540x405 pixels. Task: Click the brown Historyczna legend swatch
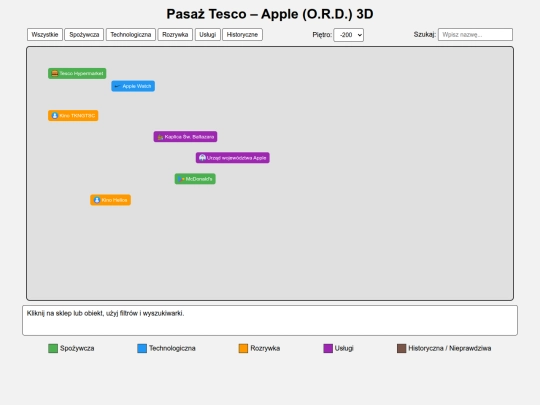pyautogui.click(x=402, y=349)
